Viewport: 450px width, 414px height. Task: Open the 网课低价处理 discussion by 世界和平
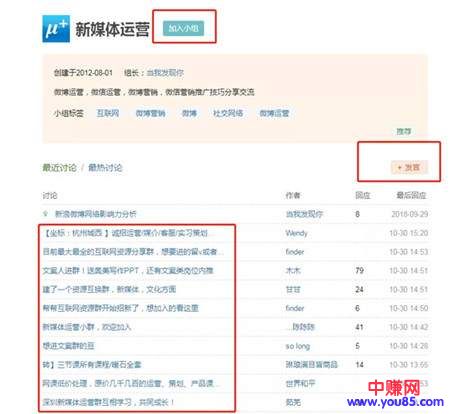(x=131, y=383)
